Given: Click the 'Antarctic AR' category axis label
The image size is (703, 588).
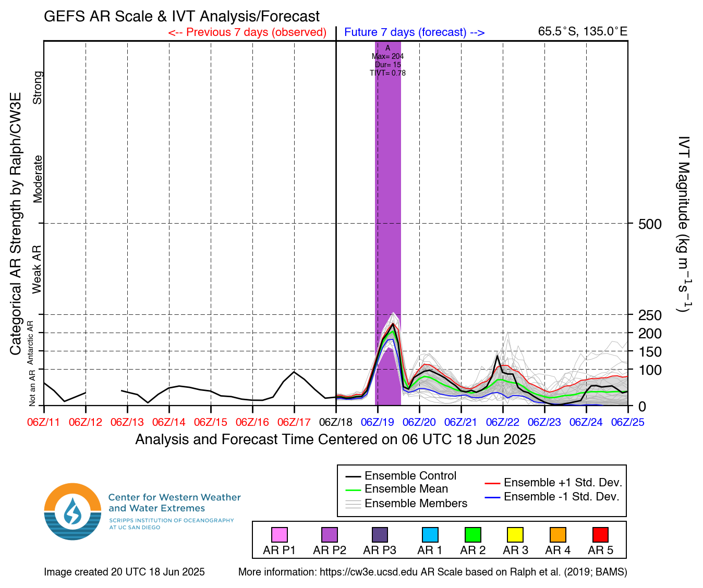Looking at the screenshot, I should pyautogui.click(x=30, y=342).
